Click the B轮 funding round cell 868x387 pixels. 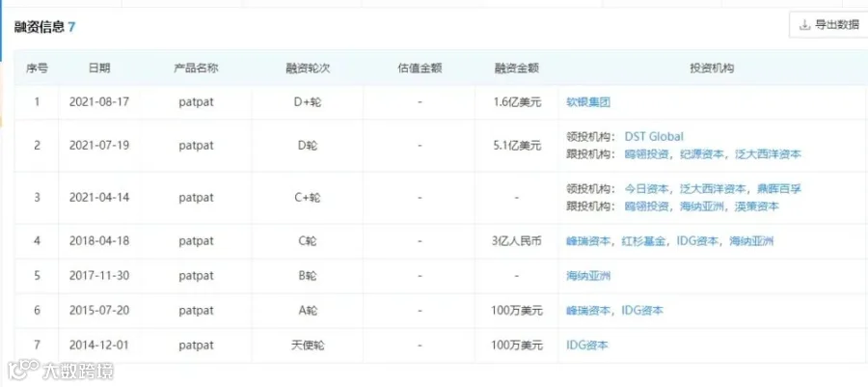click(308, 276)
